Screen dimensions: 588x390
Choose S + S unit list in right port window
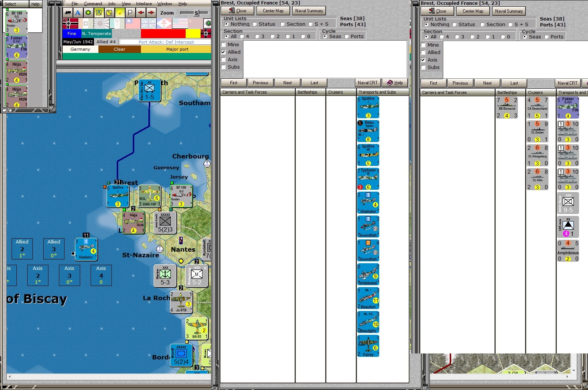tap(510, 25)
